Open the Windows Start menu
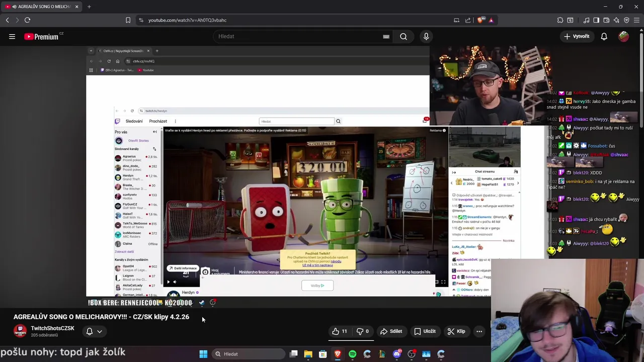 (203, 354)
